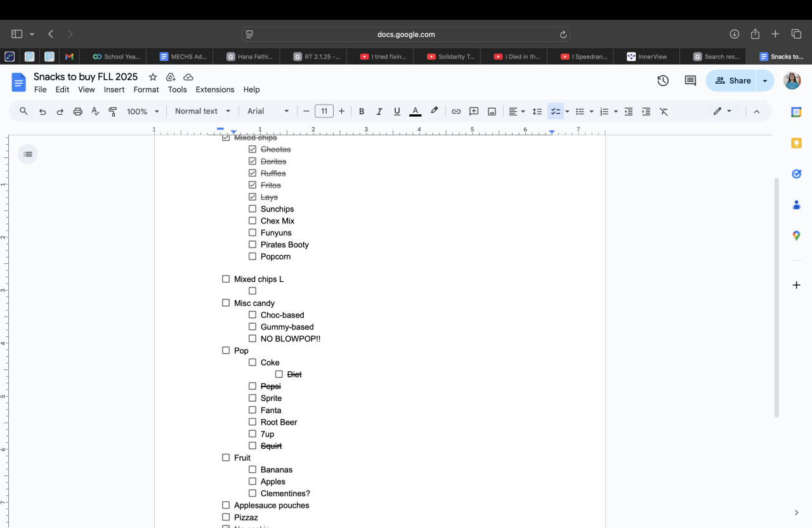Screen dimensions: 812x528
Task: Open the Arial font dropdown
Action: [268, 112]
